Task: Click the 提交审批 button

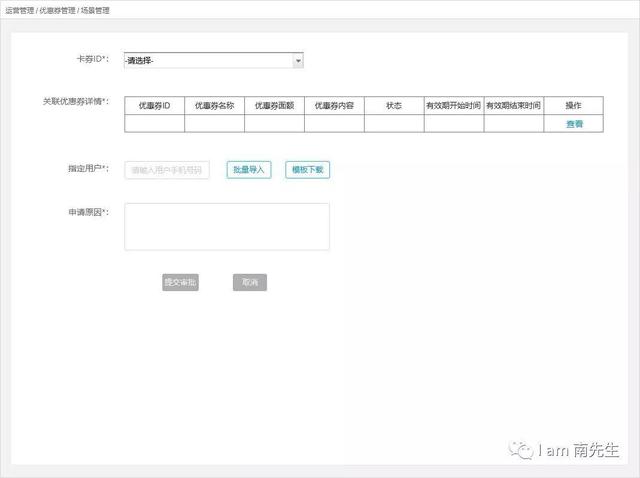Action: point(180,282)
